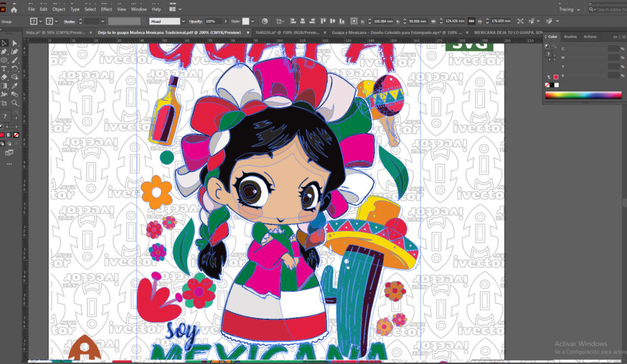The height and width of the screenshot is (364, 627).
Task: Select the Type tool
Action: click(x=4, y=69)
